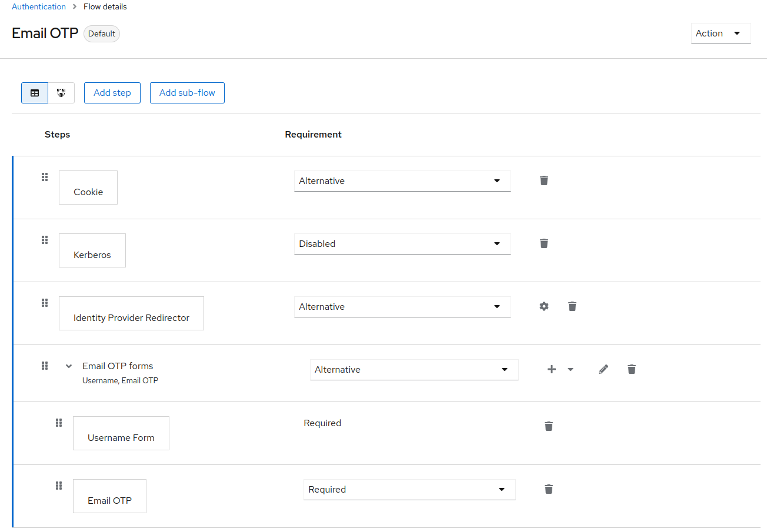The width and height of the screenshot is (767, 532).
Task: Grab the drag handle for Cookie row
Action: 45,177
